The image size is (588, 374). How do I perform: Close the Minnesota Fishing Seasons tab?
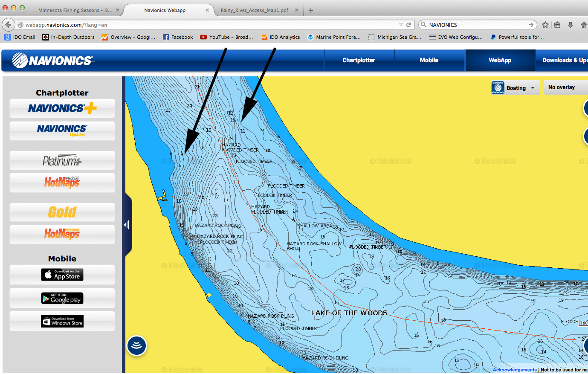pos(118,10)
